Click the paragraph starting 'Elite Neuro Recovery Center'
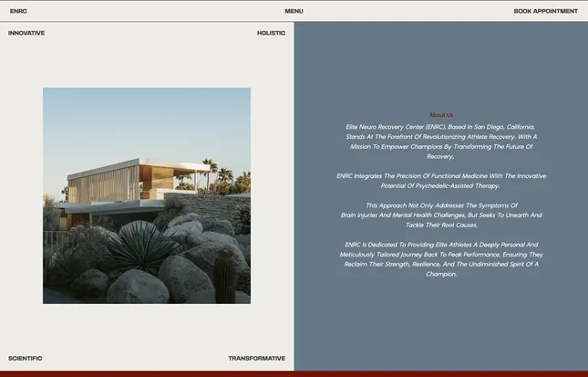This screenshot has height=377, width=588. [440, 141]
